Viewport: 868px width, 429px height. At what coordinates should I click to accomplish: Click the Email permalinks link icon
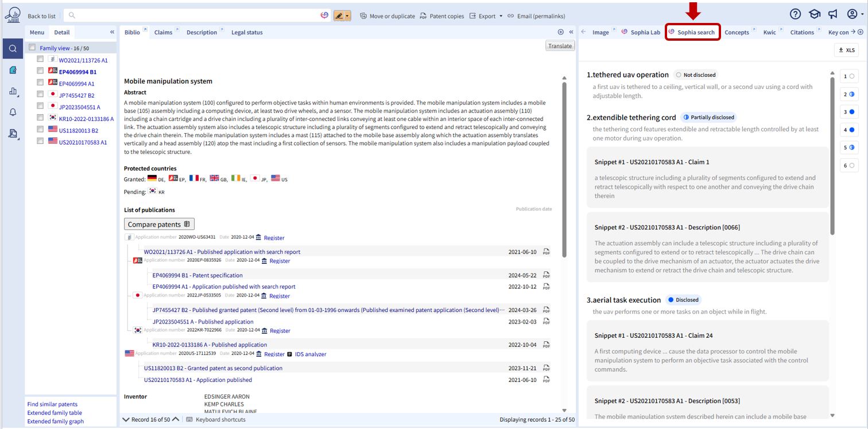tap(510, 16)
